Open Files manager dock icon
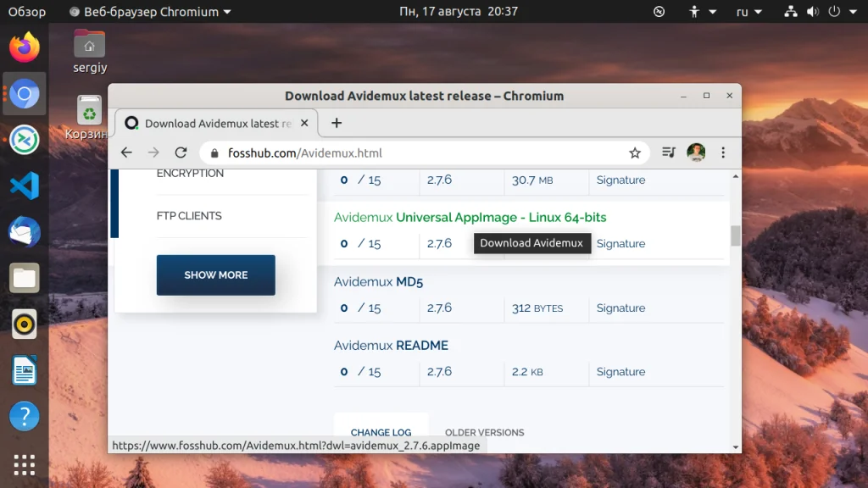 click(x=25, y=278)
